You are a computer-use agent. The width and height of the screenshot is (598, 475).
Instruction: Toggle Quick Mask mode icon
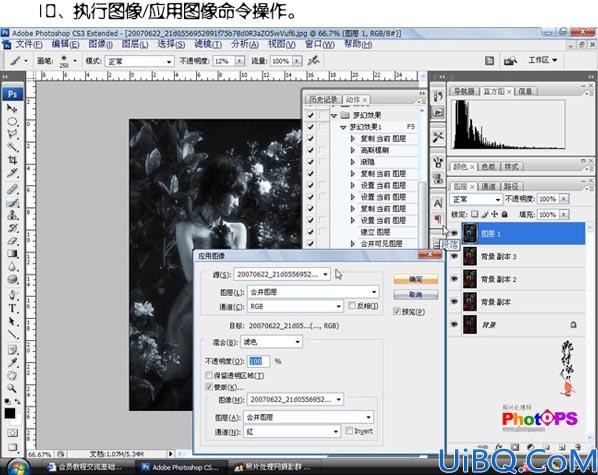tap(12, 433)
